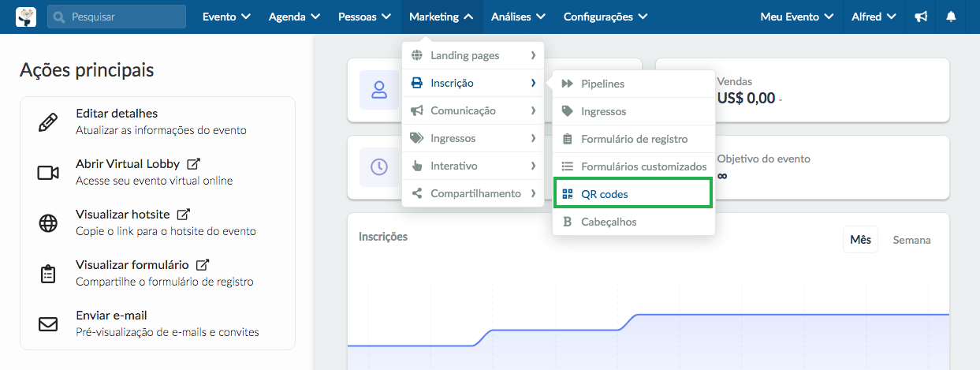The width and height of the screenshot is (980, 370).
Task: Open the notifications bell icon
Action: point(952,17)
